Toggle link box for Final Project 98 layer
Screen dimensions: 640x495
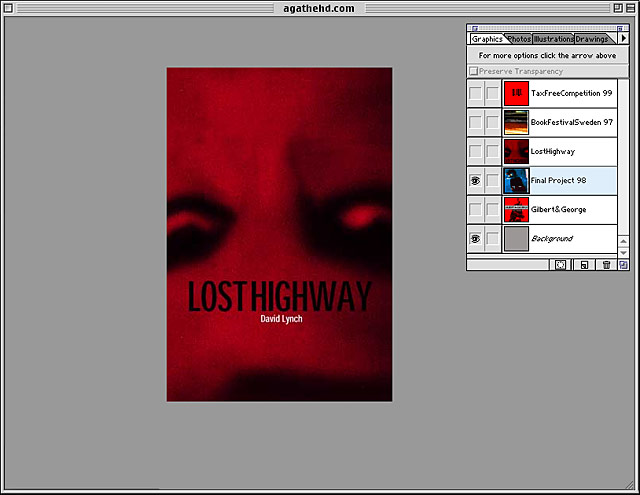click(x=493, y=180)
